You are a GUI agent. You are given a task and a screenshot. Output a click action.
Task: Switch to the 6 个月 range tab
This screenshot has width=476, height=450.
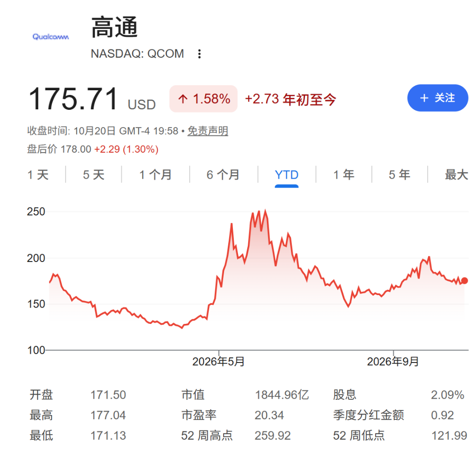click(x=223, y=175)
